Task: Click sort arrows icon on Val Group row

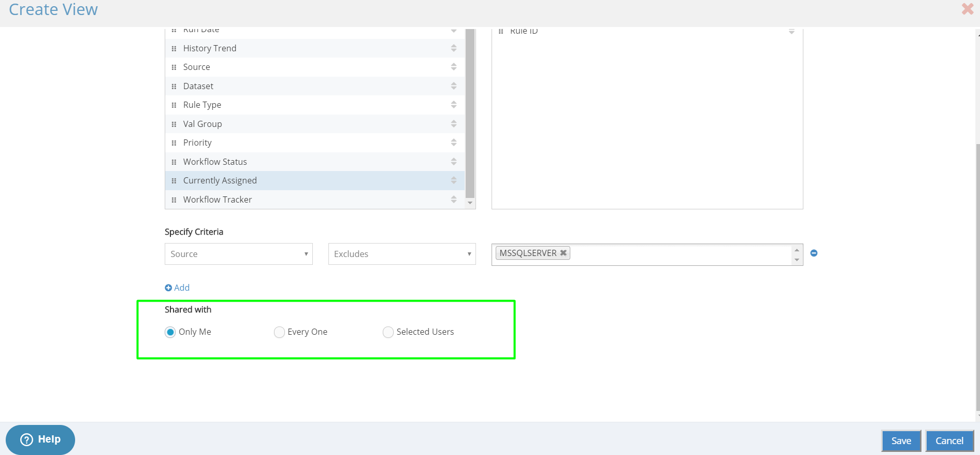Action: coord(454,124)
